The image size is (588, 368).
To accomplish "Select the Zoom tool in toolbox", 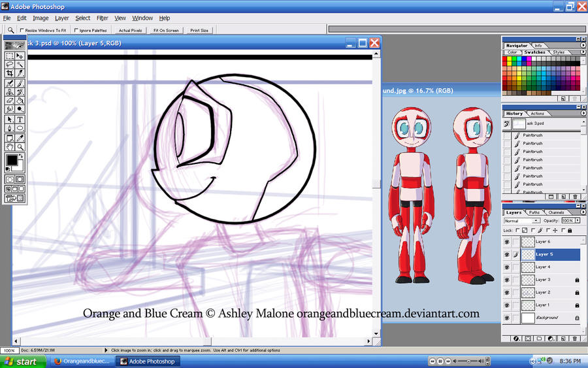I will (x=20, y=147).
